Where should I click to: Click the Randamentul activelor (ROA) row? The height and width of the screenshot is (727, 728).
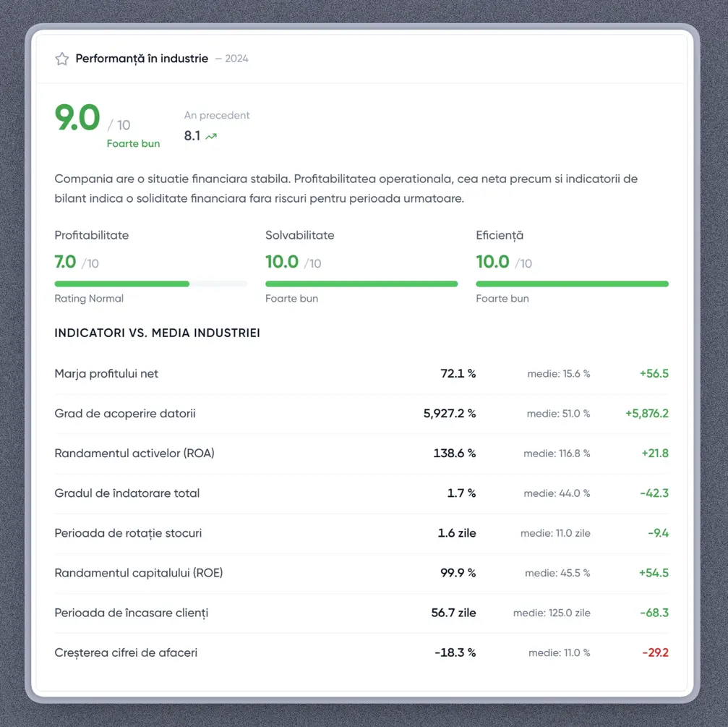134,454
